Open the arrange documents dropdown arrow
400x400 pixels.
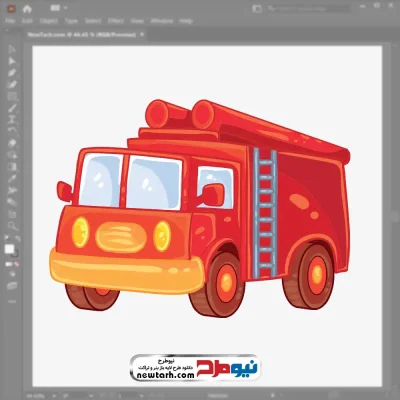pos(65,8)
